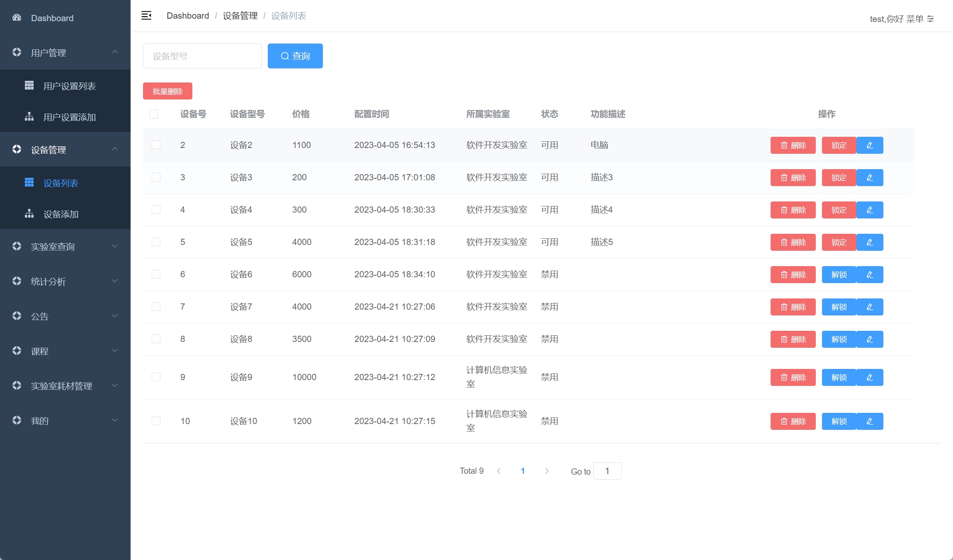Select the checkbox for the 设备9 row
The height and width of the screenshot is (560, 953).
click(156, 377)
